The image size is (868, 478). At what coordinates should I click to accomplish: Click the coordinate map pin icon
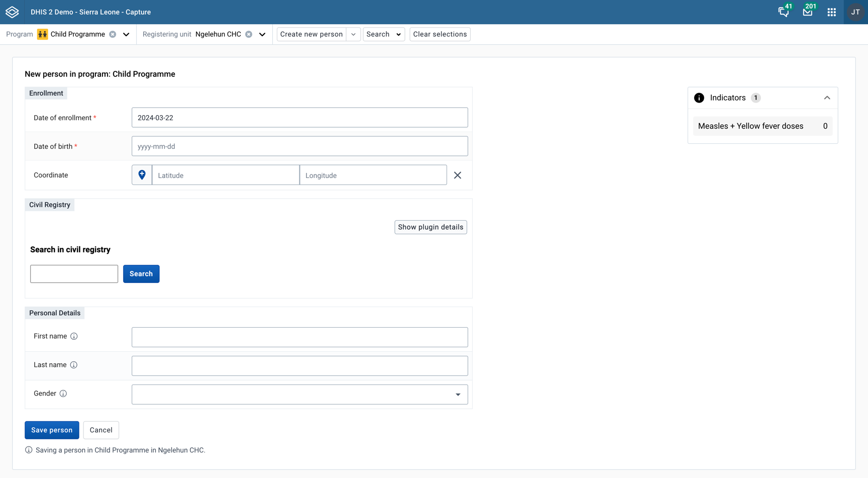click(142, 174)
